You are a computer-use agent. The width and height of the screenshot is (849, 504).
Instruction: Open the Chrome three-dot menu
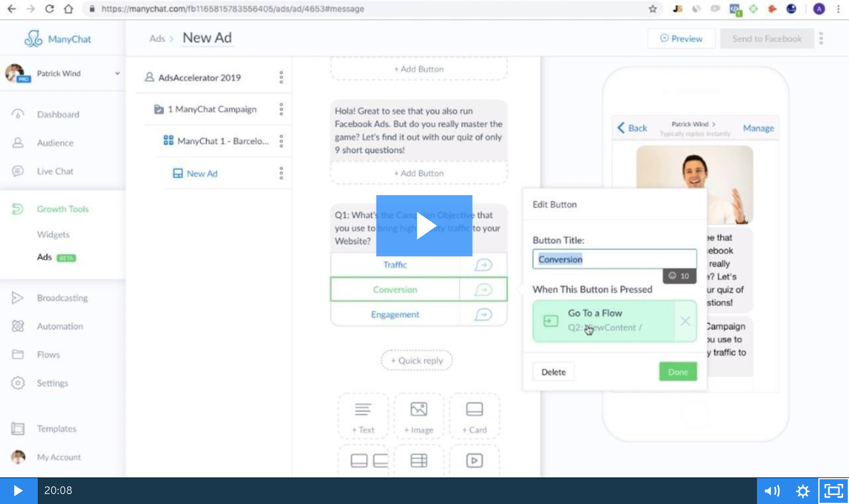pyautogui.click(x=838, y=9)
